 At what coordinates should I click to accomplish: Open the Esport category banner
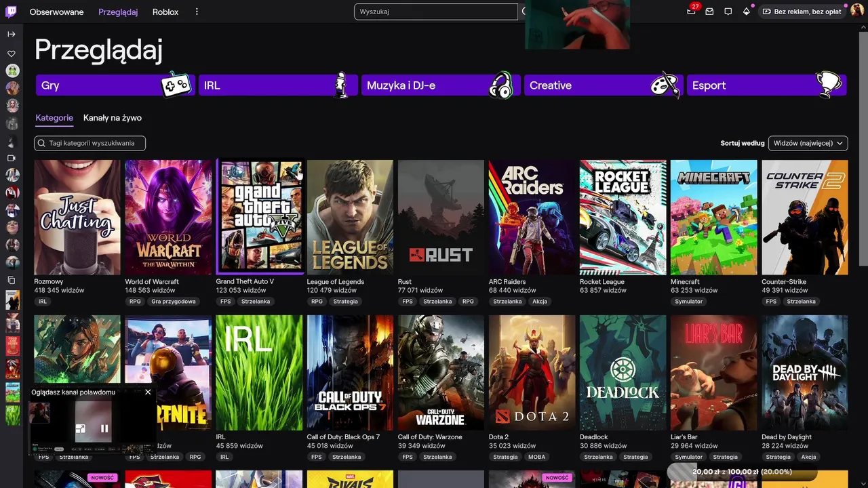[x=766, y=85]
